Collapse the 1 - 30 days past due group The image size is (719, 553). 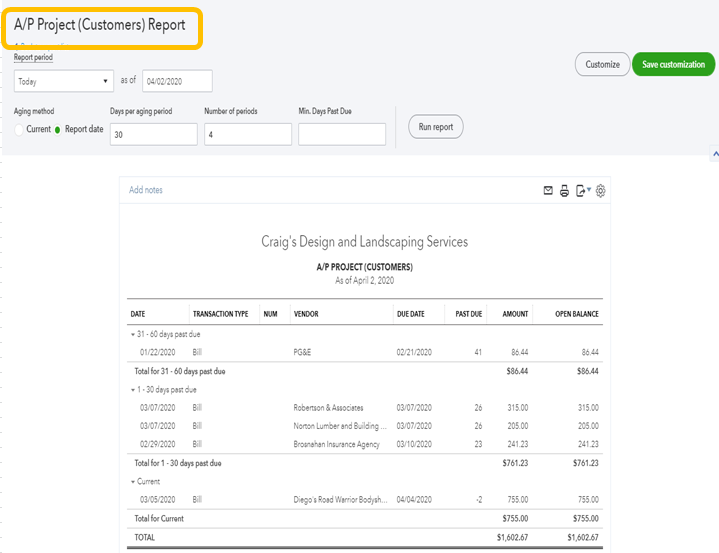pyautogui.click(x=134, y=389)
